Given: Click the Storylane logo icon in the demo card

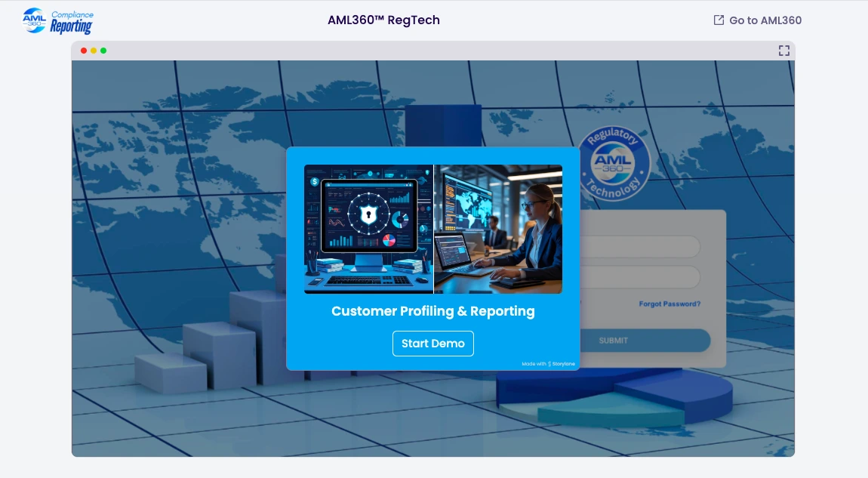Looking at the screenshot, I should point(550,364).
